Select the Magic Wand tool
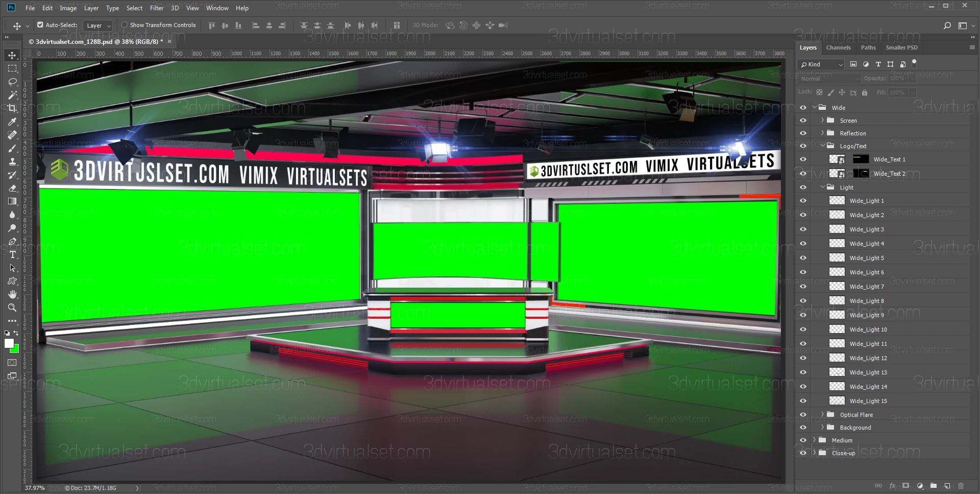 pos(12,95)
